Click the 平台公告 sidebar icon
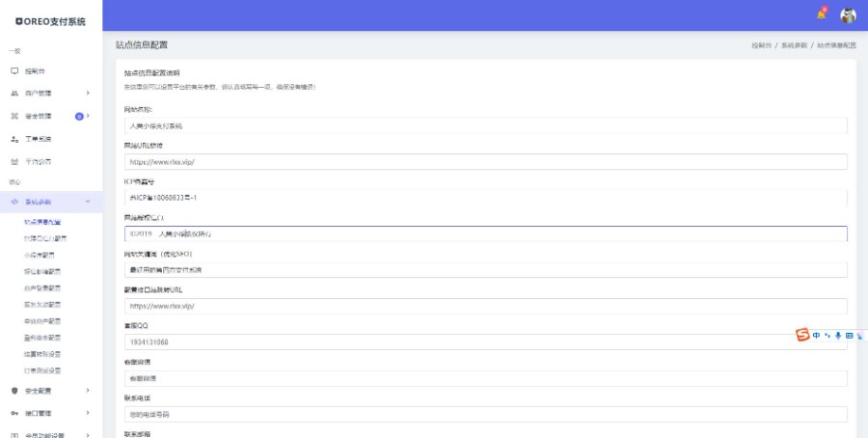Viewport: 868px width, 438px height. [14, 162]
